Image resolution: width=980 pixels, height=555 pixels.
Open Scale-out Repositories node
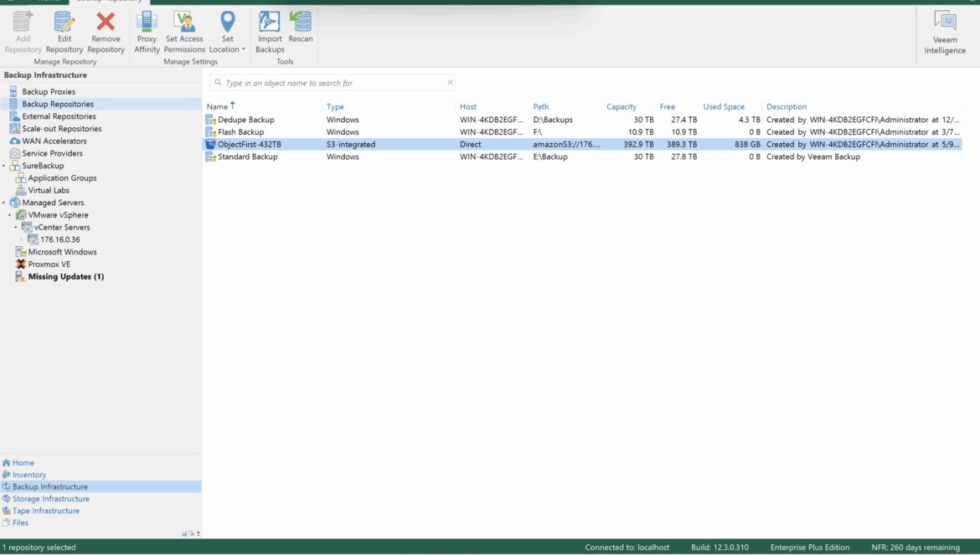[61, 129]
